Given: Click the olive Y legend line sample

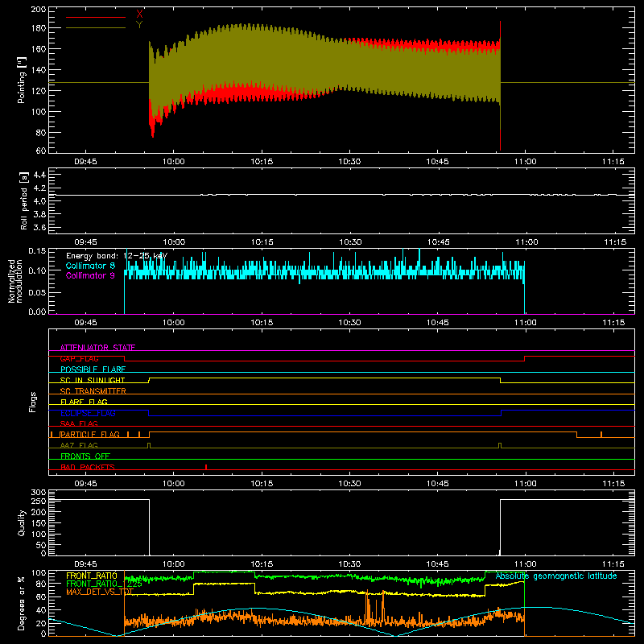Looking at the screenshot, I should (96, 28).
